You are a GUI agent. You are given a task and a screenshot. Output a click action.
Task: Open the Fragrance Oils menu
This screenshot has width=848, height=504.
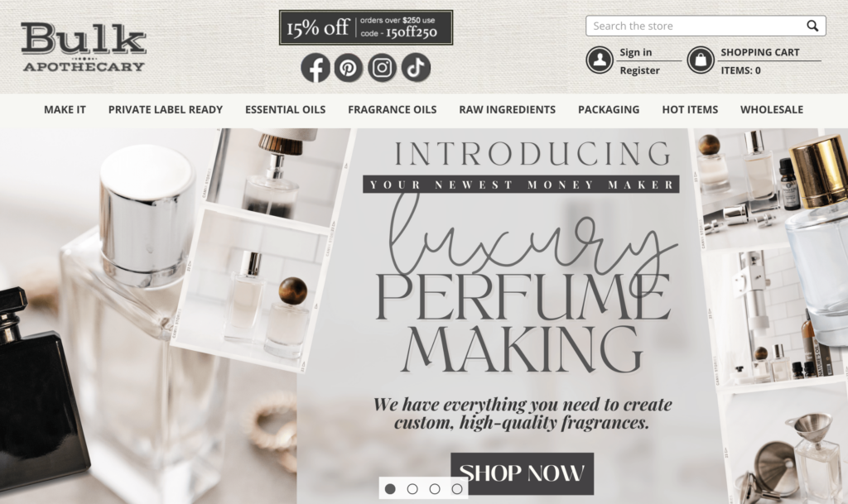[x=392, y=110]
